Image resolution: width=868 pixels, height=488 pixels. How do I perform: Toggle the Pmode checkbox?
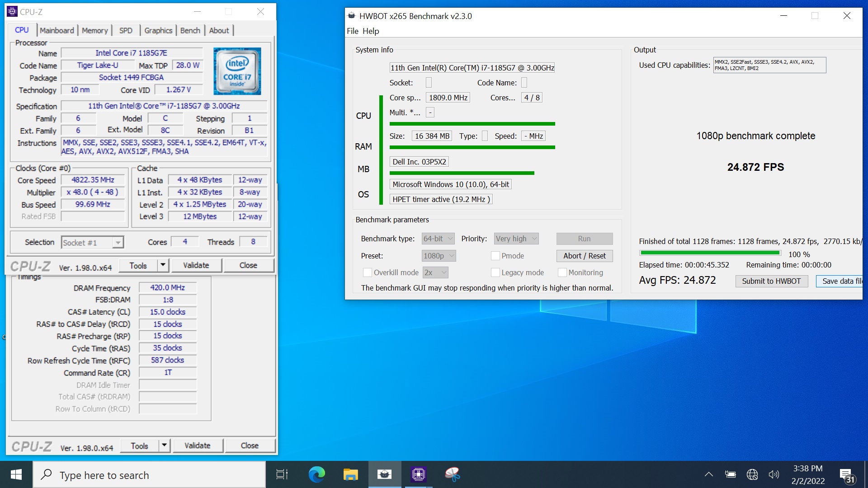[495, 256]
